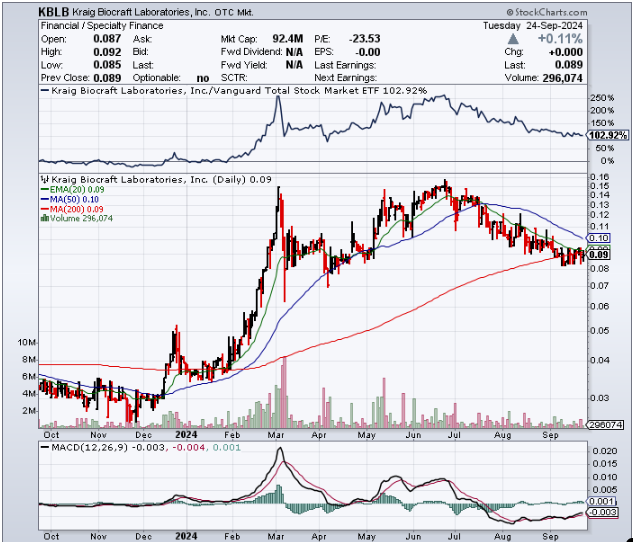Click the MACD(12,26,9) legend label
633x542 pixels.
(x=88, y=447)
